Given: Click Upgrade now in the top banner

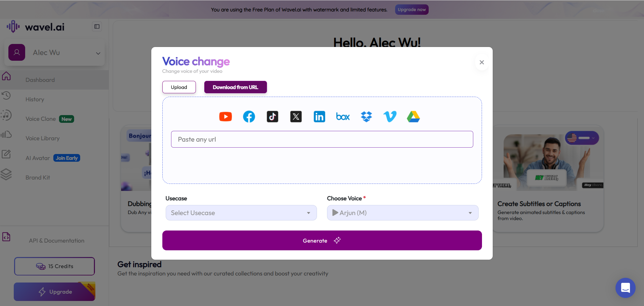Looking at the screenshot, I should point(412,10).
